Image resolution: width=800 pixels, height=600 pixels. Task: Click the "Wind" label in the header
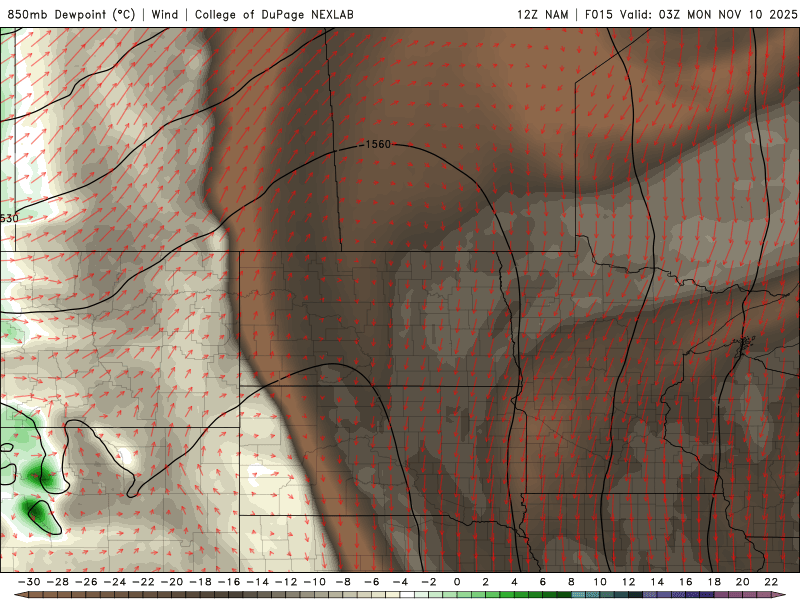coord(165,14)
